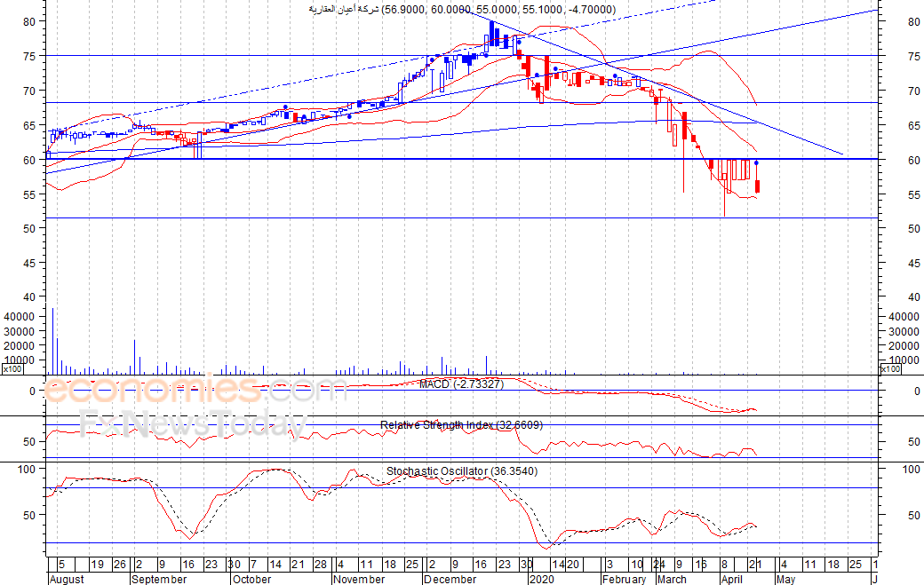Click the x100 volume scale box at right
The width and height of the screenshot is (924, 585).
(890, 369)
